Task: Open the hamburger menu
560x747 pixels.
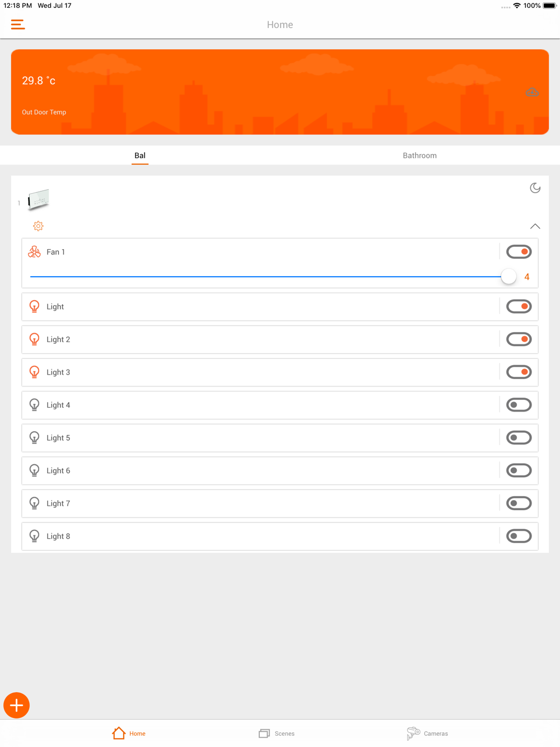Action: tap(18, 25)
